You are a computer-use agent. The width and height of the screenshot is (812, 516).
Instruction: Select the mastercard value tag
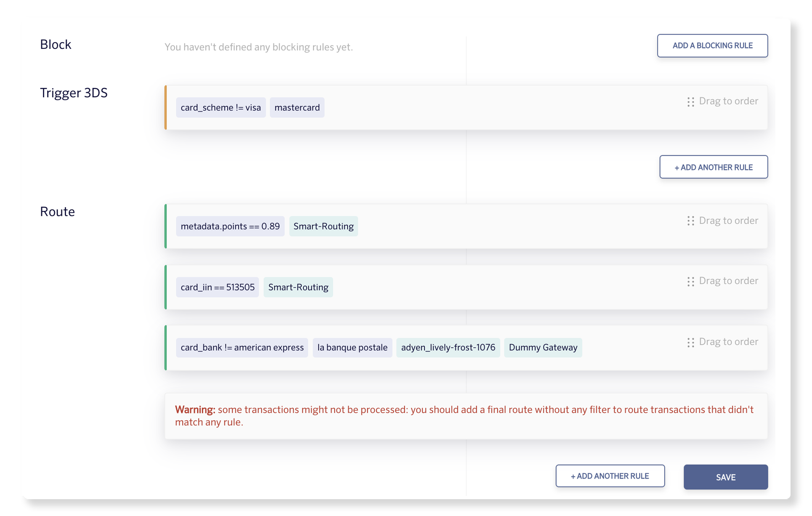click(x=297, y=107)
